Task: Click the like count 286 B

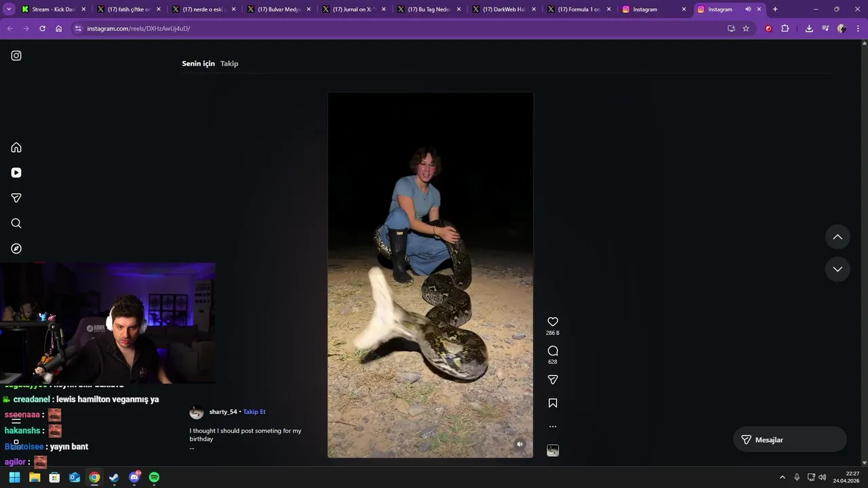Action: [x=553, y=333]
